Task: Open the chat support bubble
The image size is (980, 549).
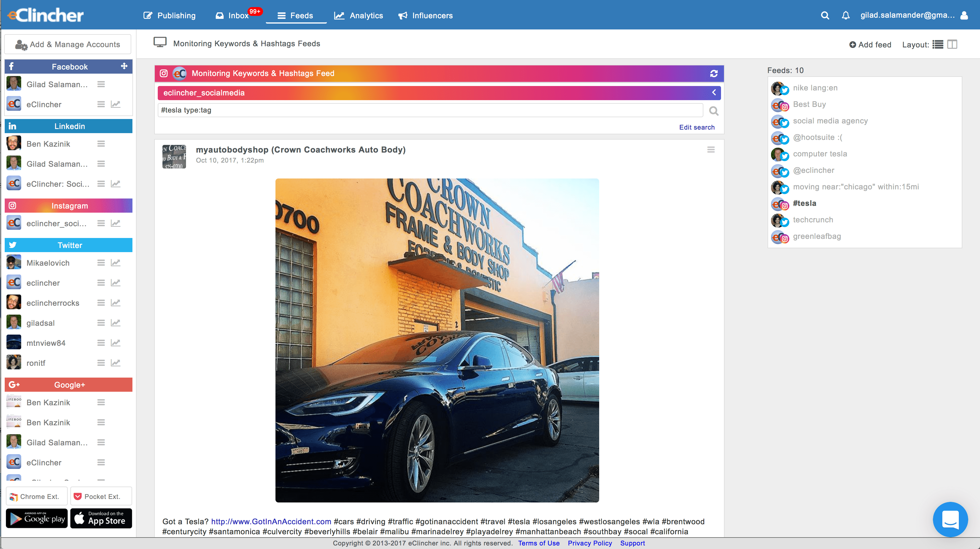Action: (x=950, y=519)
